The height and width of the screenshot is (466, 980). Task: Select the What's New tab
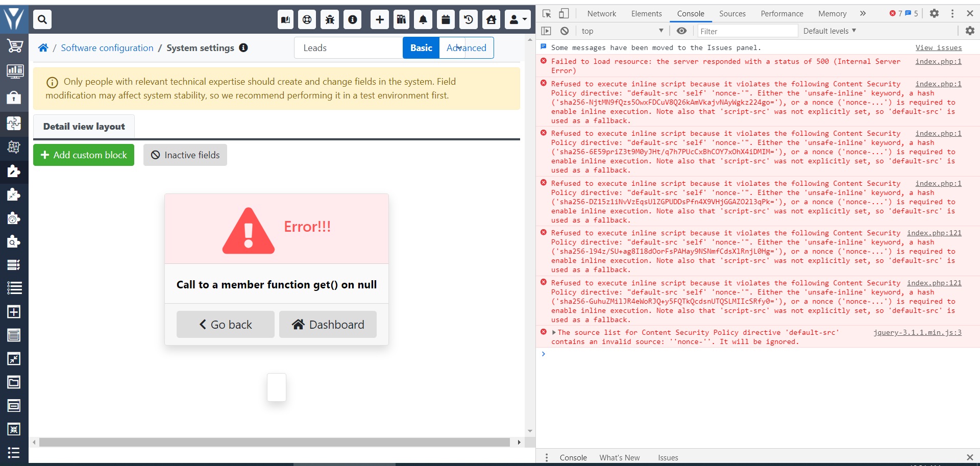pyautogui.click(x=619, y=457)
